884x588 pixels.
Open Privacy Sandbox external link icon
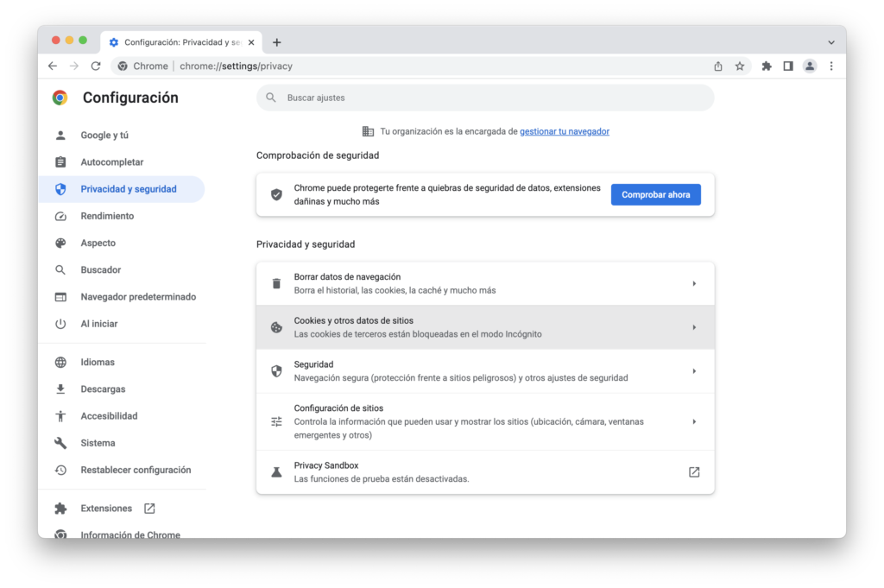(x=694, y=472)
